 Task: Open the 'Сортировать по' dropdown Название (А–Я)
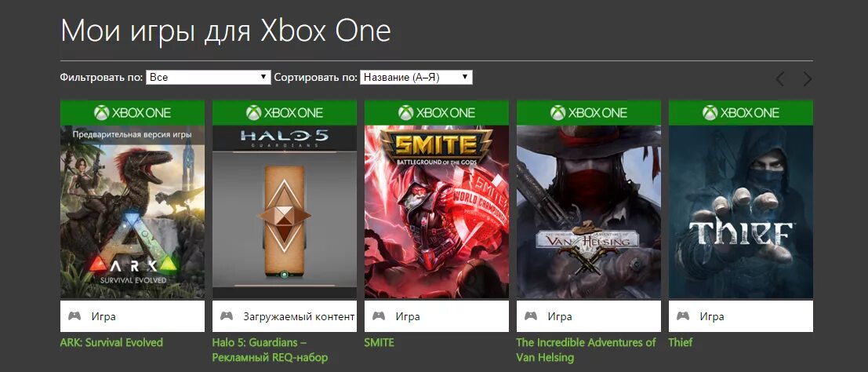click(x=416, y=77)
